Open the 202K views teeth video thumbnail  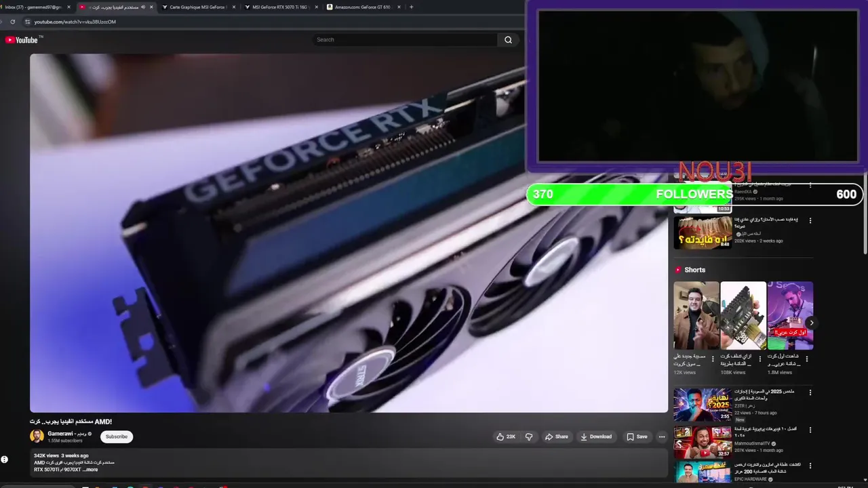(x=703, y=232)
